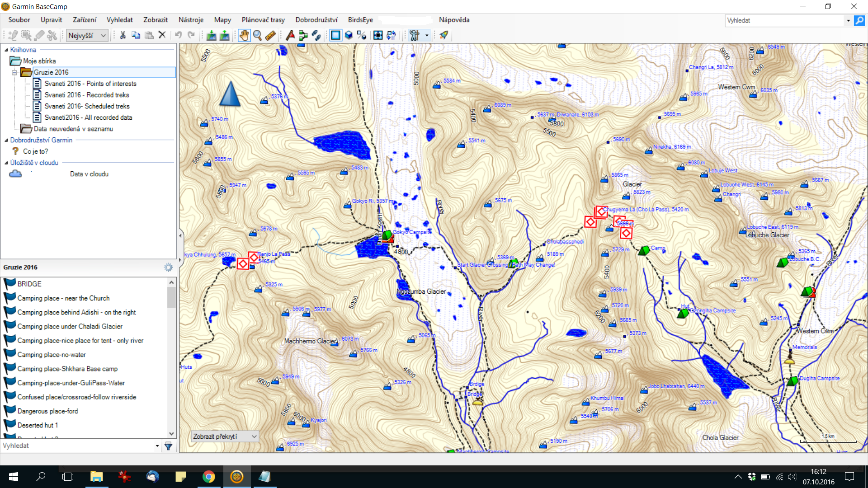868x488 pixels.
Task: Click Receive from device icon
Action: coord(224,35)
